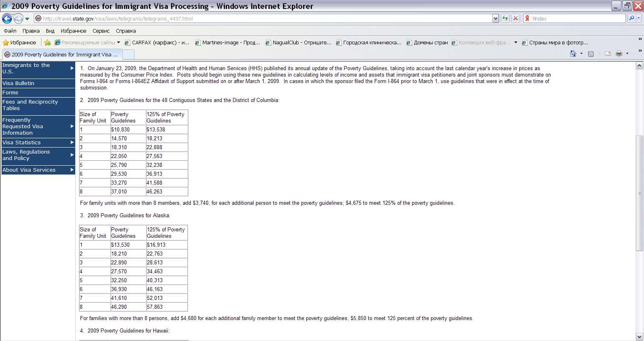
Task: Open a new blank tab
Action: click(128, 54)
